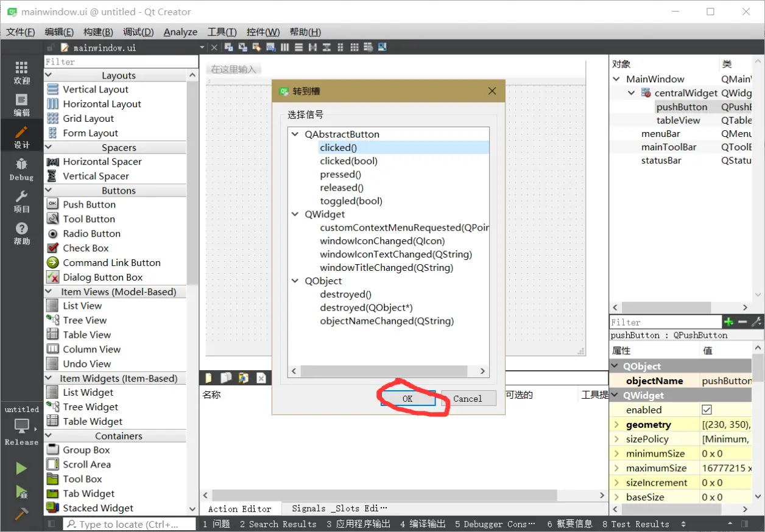Switch to Signals _Slots Editor tab
This screenshot has width=765, height=532.
pos(339,508)
